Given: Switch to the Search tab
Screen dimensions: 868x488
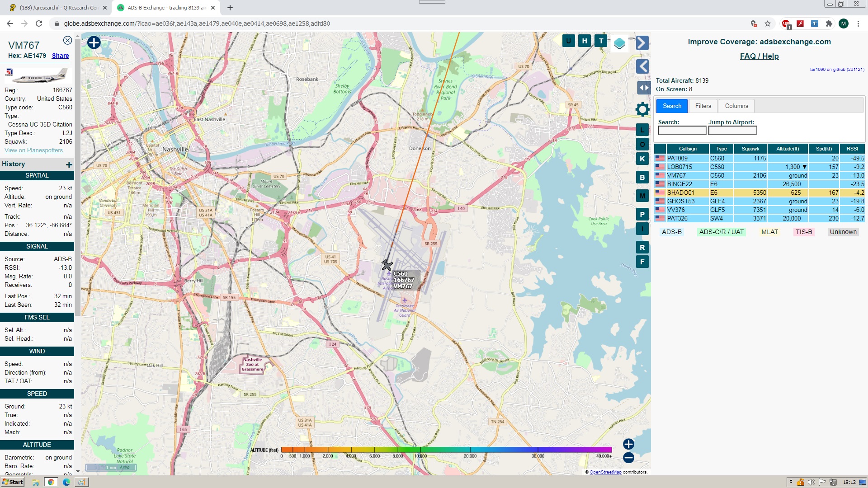Looking at the screenshot, I should [672, 106].
